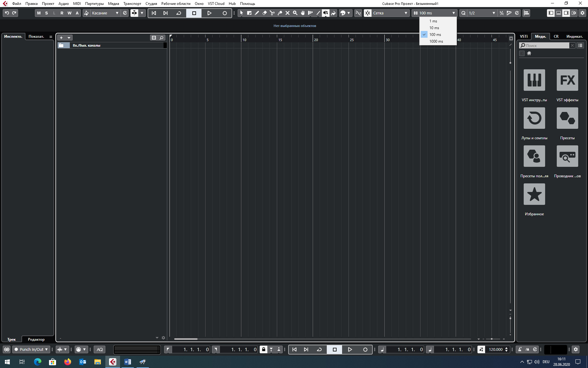The height and width of the screenshot is (368, 588).
Task: Open Punch In/Out dropdown
Action: click(x=31, y=349)
